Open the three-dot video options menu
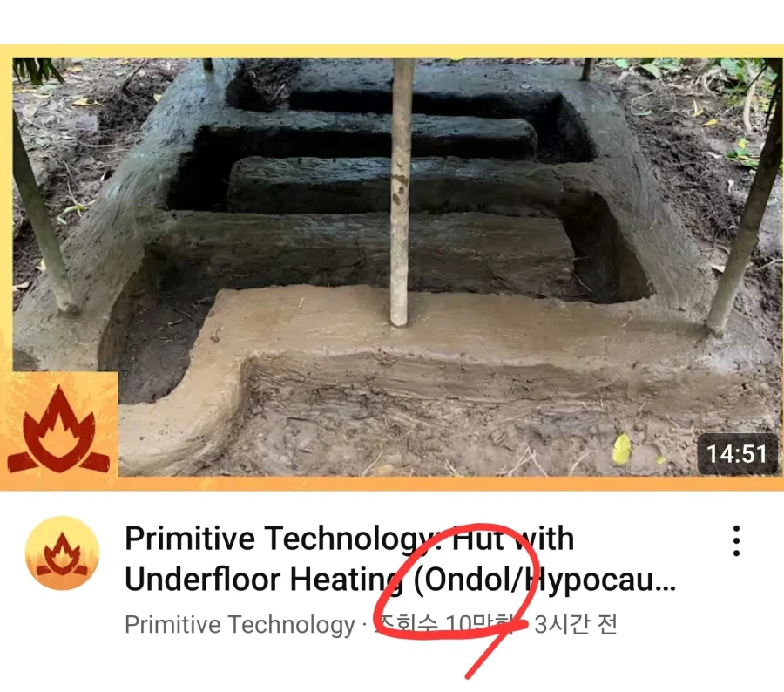784x692 pixels. click(735, 541)
